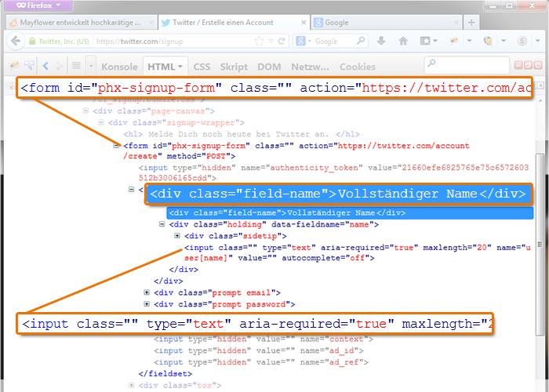Open a new tab with plus button
The width and height of the screenshot is (549, 392).
tap(471, 23)
